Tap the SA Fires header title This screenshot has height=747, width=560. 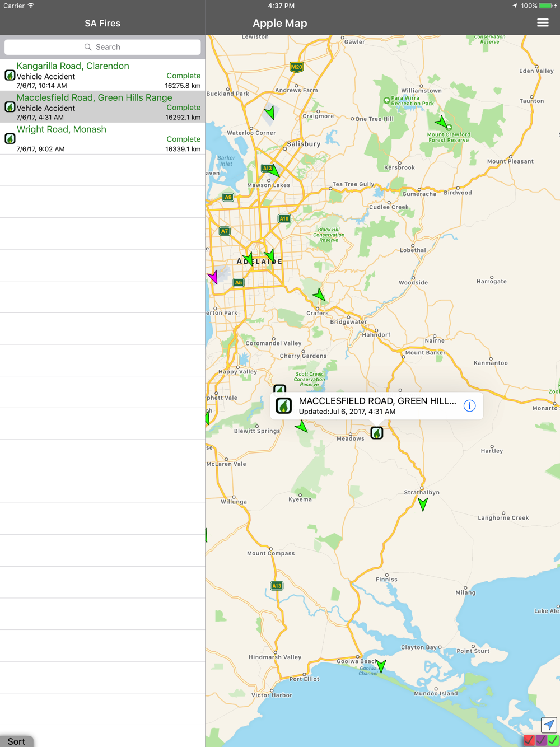[x=102, y=23]
